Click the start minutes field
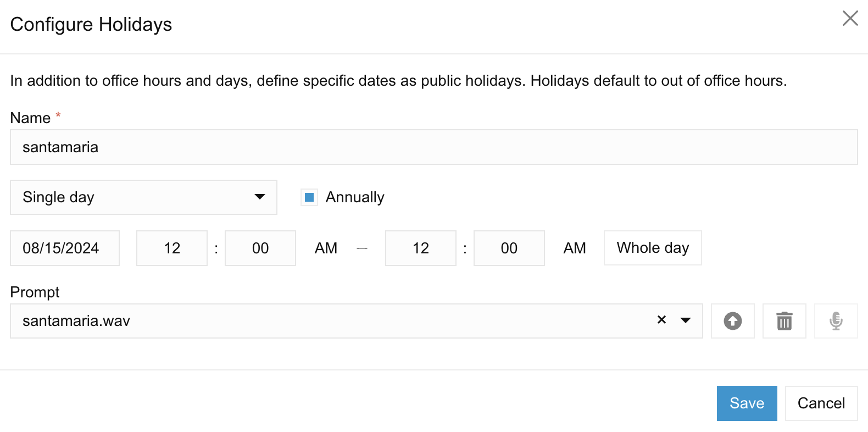868x432 pixels. click(260, 248)
